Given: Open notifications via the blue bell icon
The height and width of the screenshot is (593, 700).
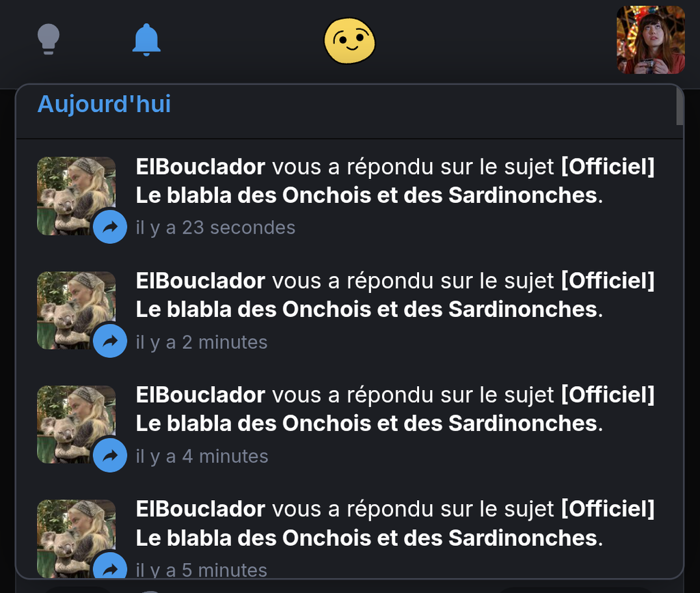Looking at the screenshot, I should click(146, 39).
